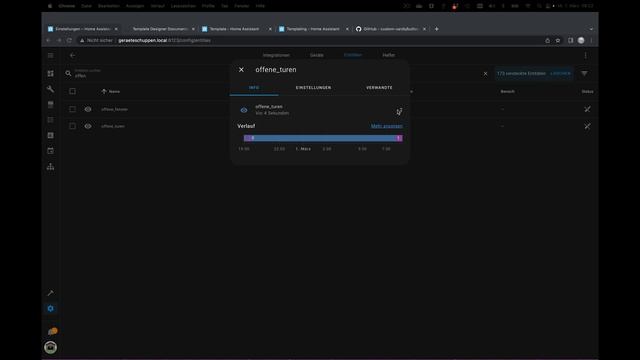Open Chrome side panel icon
Screen dimensions: 640x360
[x=570, y=40]
